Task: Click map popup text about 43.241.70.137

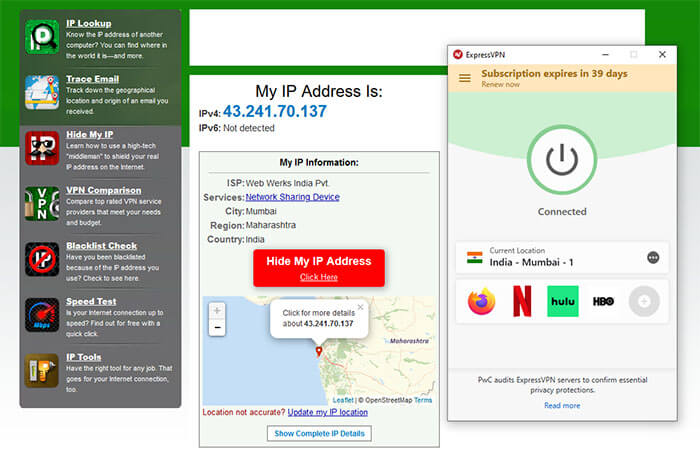Action: point(318,318)
